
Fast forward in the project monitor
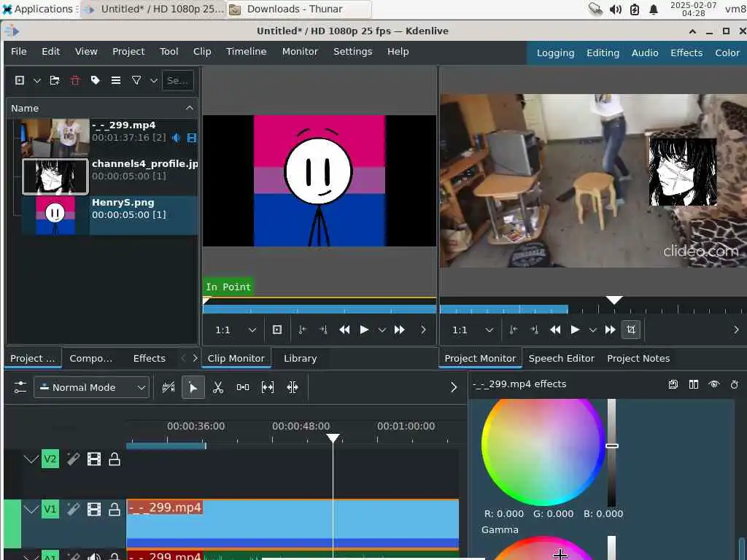coord(611,330)
